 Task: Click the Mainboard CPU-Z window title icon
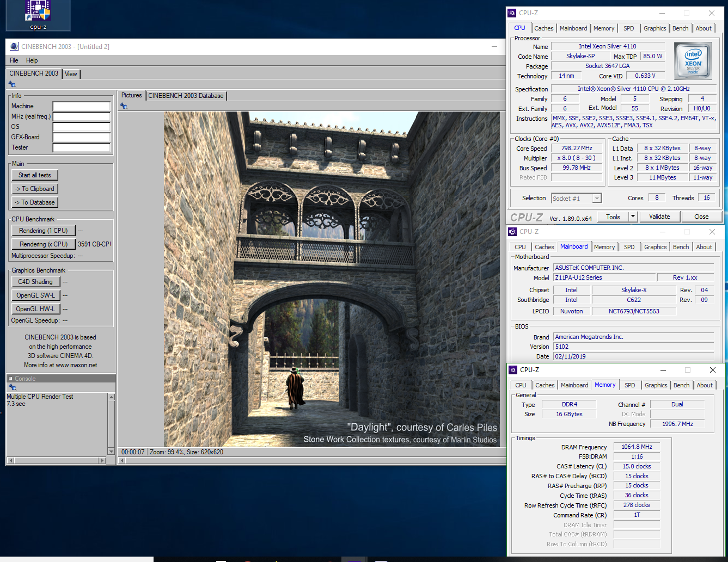tap(512, 232)
